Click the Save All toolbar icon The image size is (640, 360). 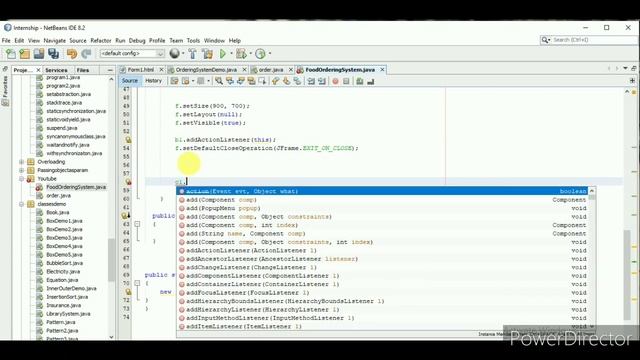click(53, 53)
